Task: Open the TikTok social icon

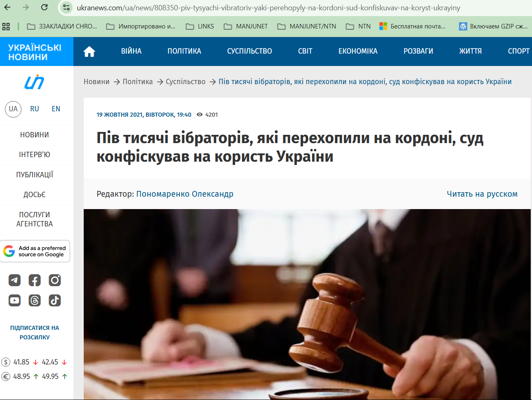Action: [x=55, y=301]
